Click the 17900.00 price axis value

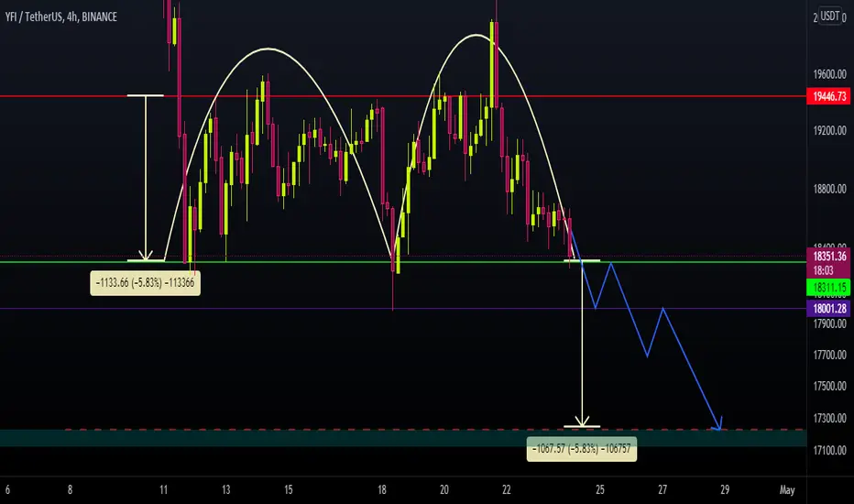pos(829,323)
